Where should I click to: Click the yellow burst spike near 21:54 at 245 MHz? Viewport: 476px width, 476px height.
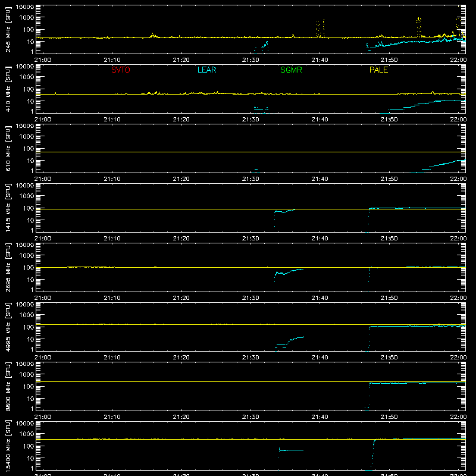(419, 27)
